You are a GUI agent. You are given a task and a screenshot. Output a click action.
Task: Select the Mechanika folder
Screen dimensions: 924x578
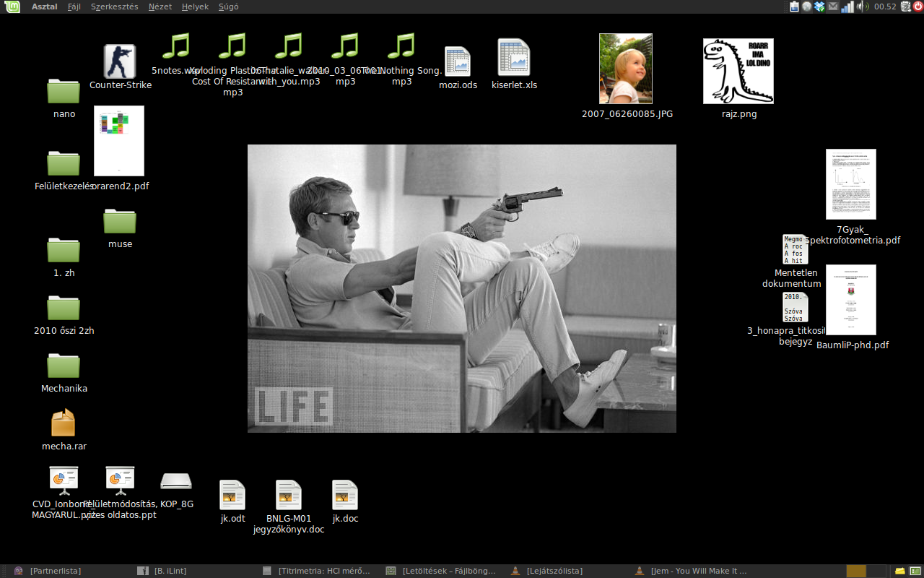pyautogui.click(x=64, y=366)
